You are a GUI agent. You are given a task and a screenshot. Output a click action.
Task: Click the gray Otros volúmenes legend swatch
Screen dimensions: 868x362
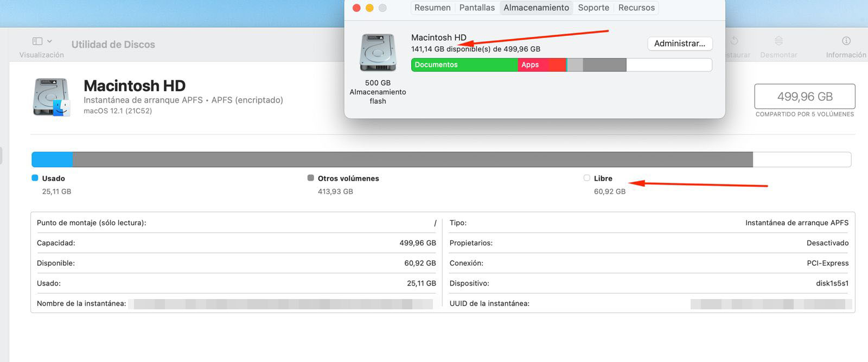click(311, 178)
